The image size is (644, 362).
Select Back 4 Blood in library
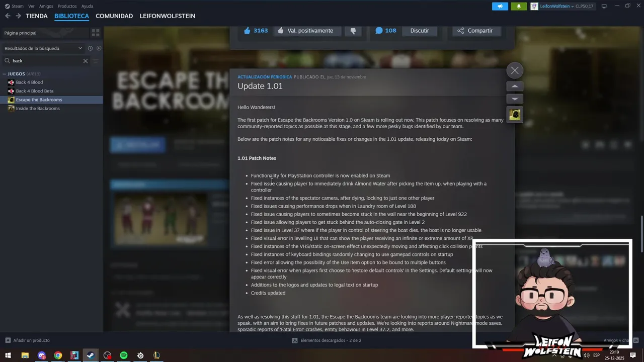click(x=29, y=82)
